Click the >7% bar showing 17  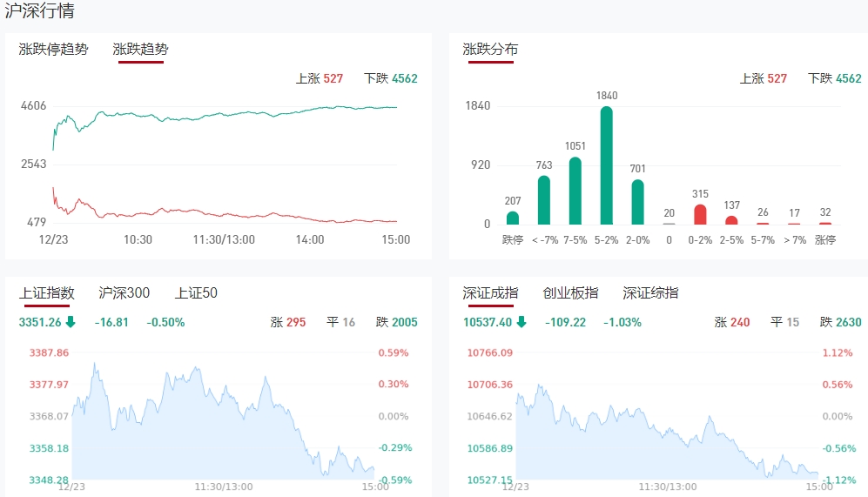pos(794,224)
